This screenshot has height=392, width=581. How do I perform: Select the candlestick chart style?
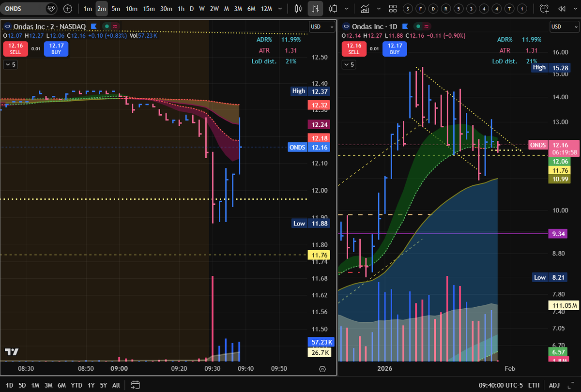tap(298, 9)
